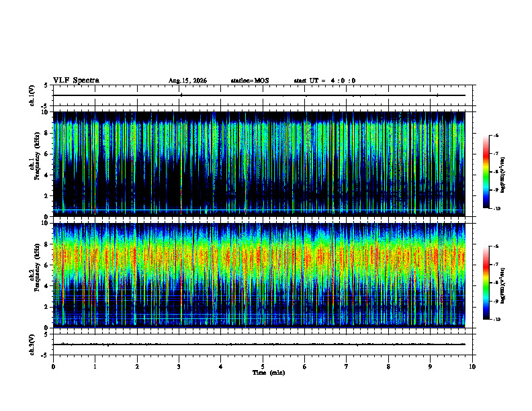Click the time axis tick label '8'
This screenshot has height=411, width=532.
[x=388, y=367]
